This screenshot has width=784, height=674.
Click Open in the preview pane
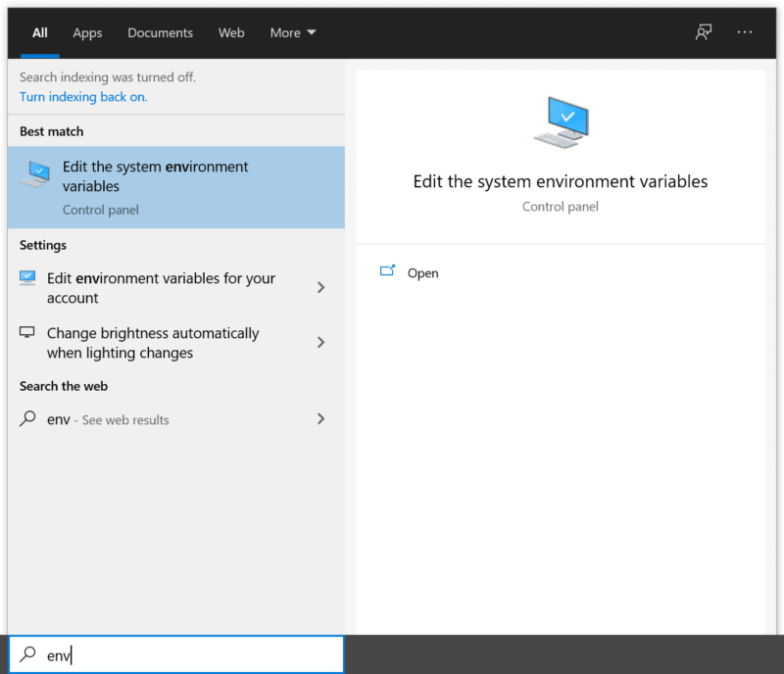pyautogui.click(x=422, y=273)
